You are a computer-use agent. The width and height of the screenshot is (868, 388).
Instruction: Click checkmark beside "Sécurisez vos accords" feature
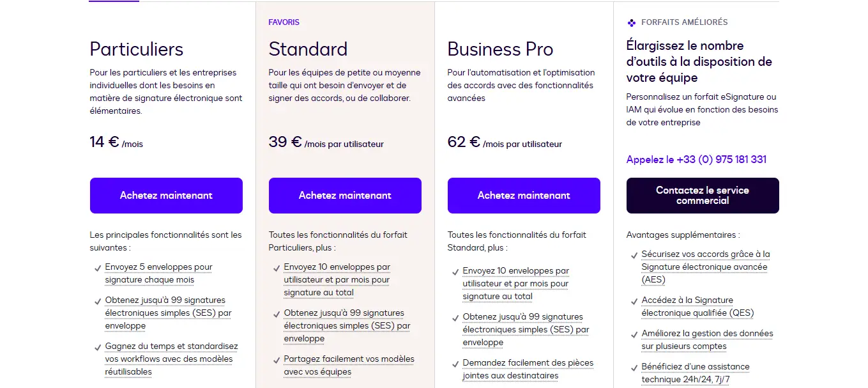[634, 254]
